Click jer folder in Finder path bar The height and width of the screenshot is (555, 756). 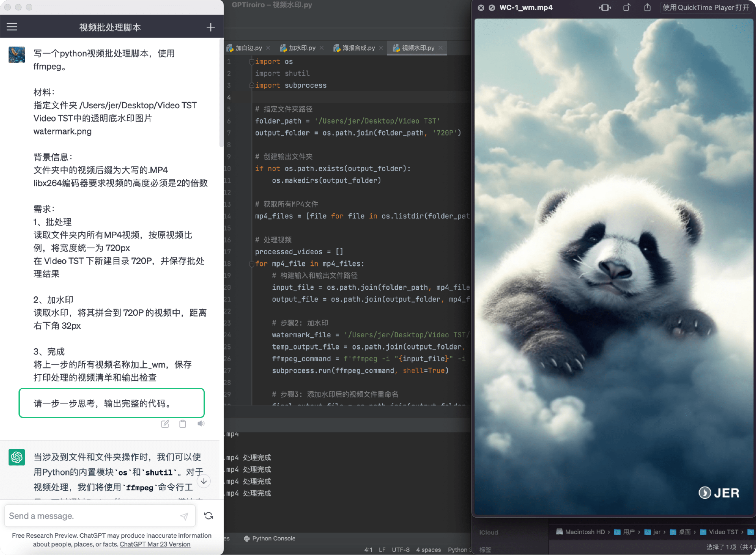[x=652, y=532]
